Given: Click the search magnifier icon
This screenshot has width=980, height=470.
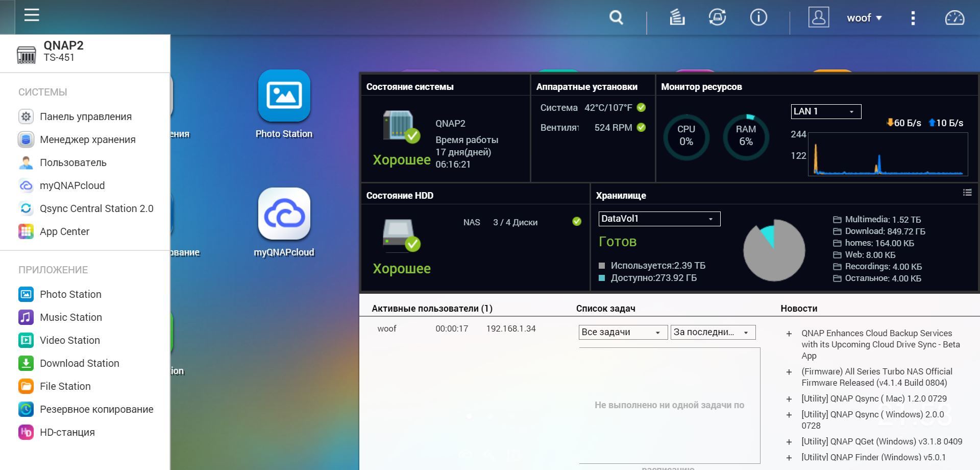Looking at the screenshot, I should [x=616, y=18].
